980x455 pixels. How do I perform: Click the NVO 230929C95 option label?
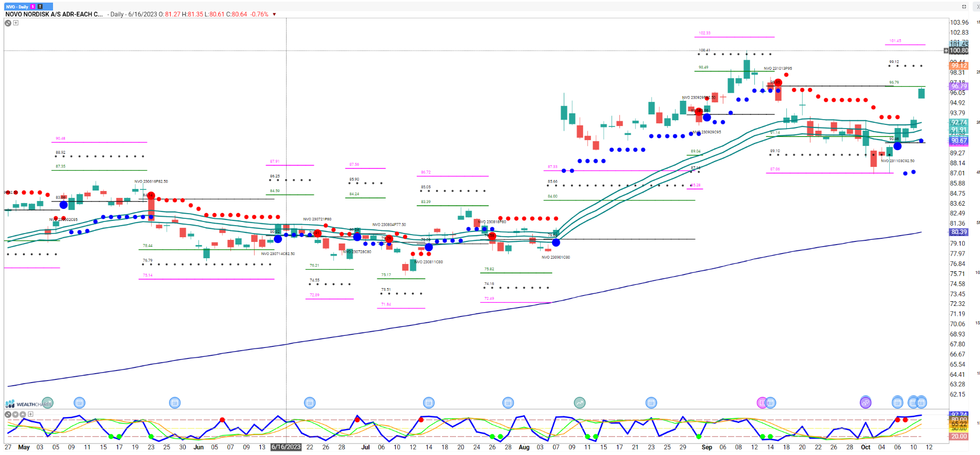click(707, 132)
